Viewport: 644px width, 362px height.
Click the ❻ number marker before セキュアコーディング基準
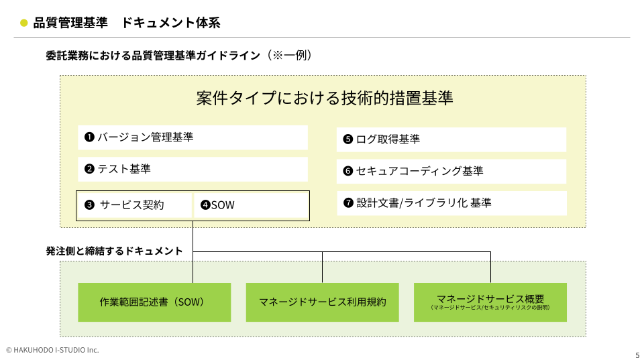pos(347,171)
